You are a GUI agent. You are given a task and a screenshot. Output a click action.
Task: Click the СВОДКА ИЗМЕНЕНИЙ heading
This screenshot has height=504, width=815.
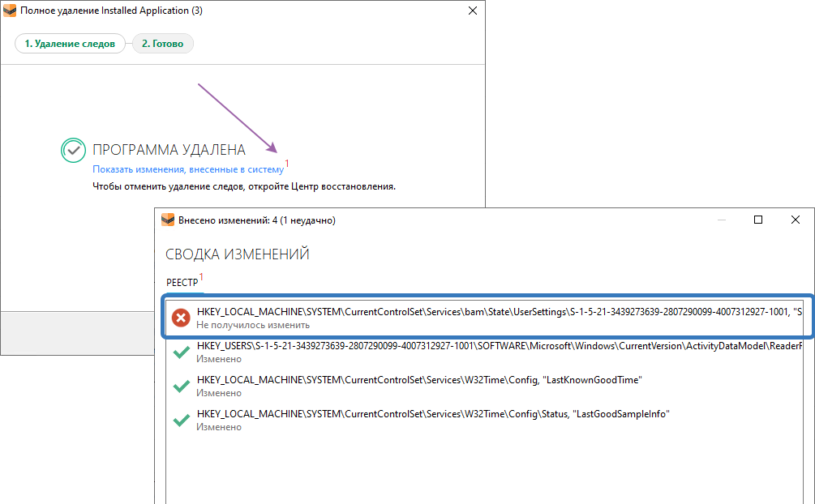[238, 254]
